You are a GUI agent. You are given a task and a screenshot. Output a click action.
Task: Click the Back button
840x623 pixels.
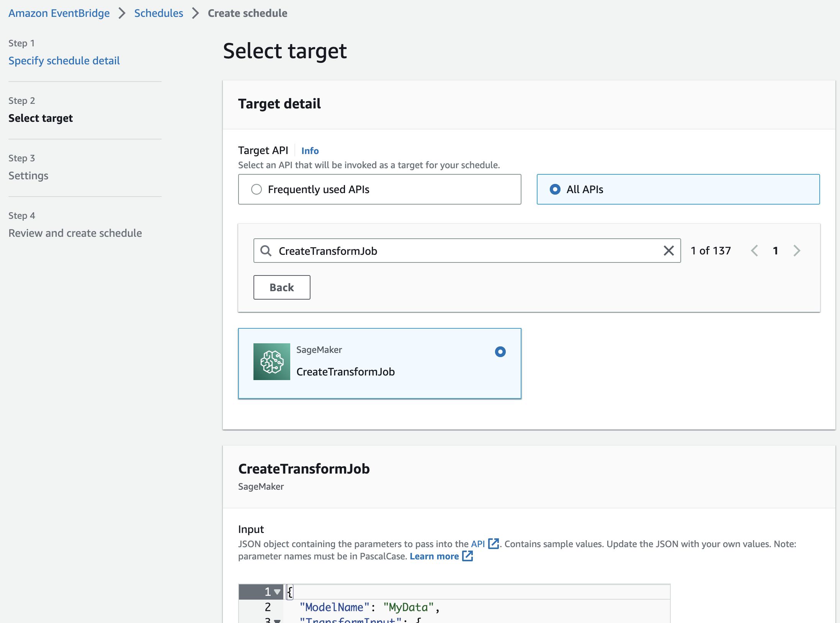(x=282, y=287)
